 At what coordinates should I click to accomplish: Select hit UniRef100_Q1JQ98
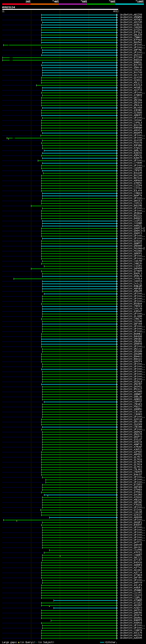tap(131, 316)
